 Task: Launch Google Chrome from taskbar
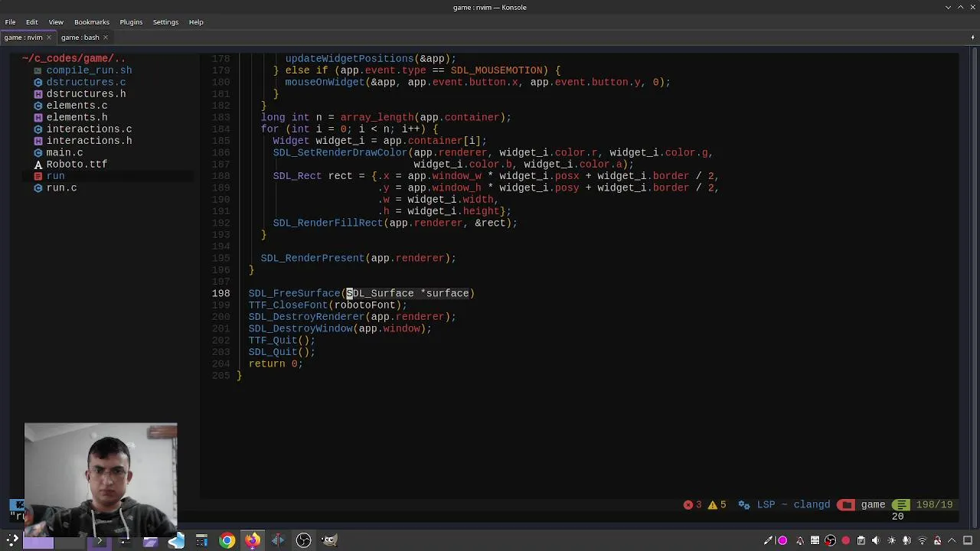(x=227, y=540)
